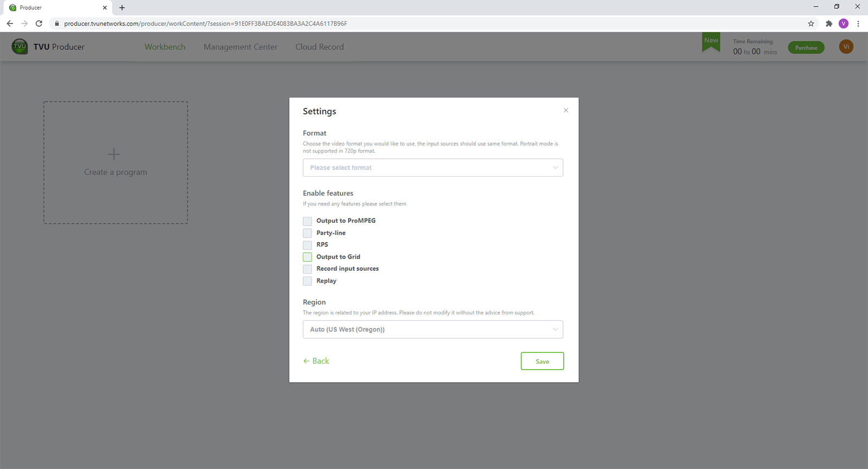Enable Replay checkbox
This screenshot has height=469, width=868.
pyautogui.click(x=308, y=281)
